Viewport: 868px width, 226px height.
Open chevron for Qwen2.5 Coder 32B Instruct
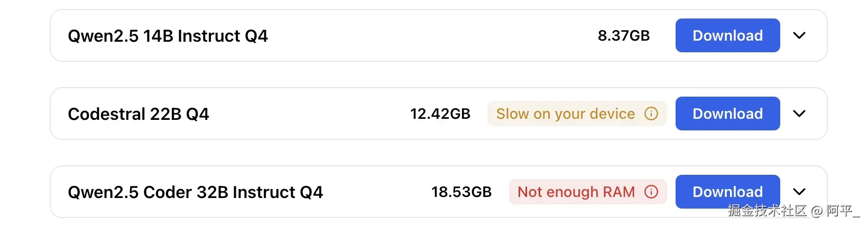799,191
